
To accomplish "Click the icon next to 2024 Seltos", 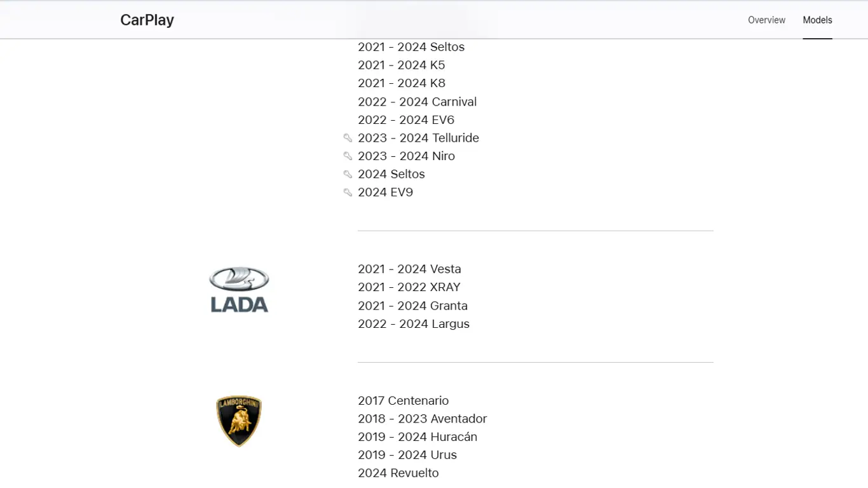I will click(348, 174).
